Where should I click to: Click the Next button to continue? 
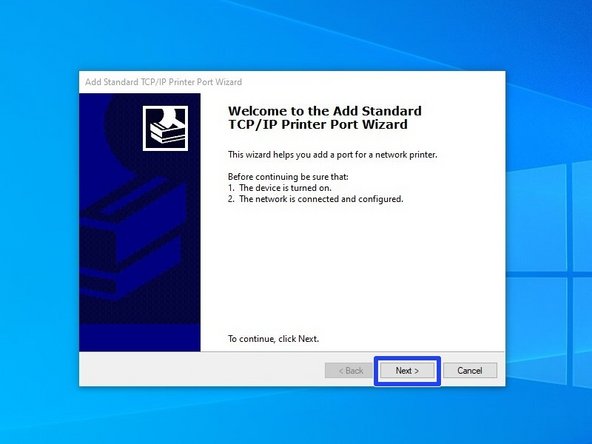click(407, 371)
